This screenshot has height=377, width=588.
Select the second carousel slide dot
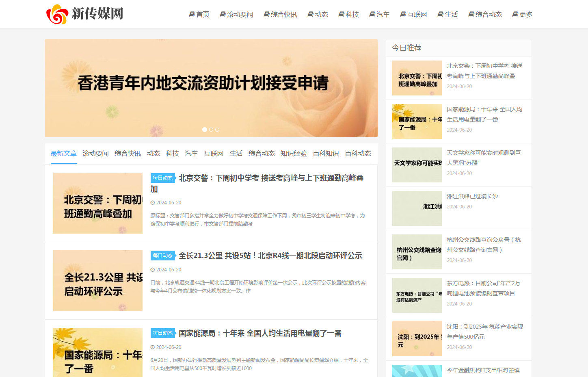click(211, 130)
